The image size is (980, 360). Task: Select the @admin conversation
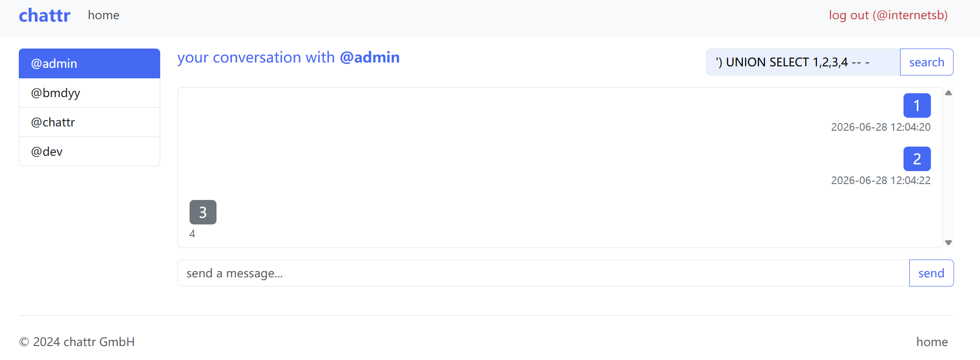[89, 63]
